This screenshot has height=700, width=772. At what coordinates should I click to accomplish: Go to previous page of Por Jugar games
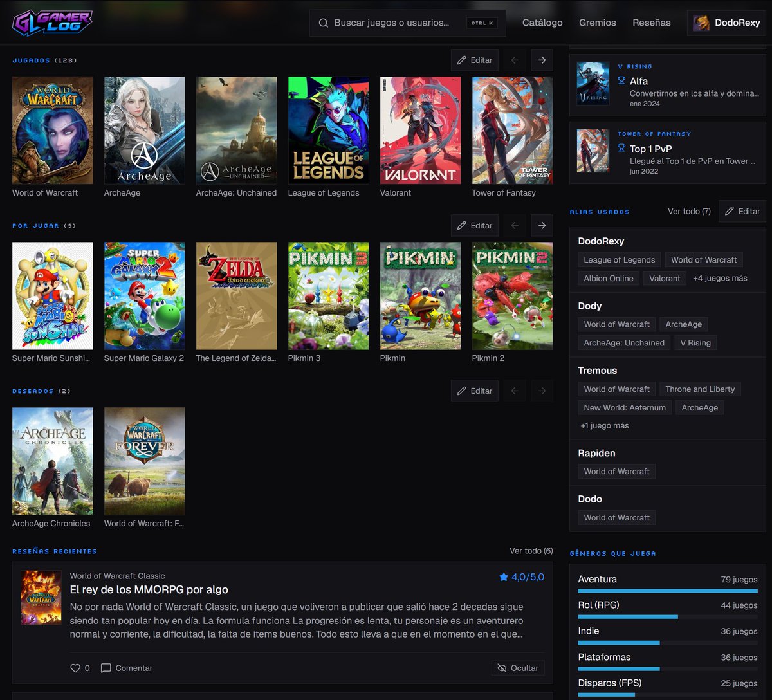pos(514,225)
